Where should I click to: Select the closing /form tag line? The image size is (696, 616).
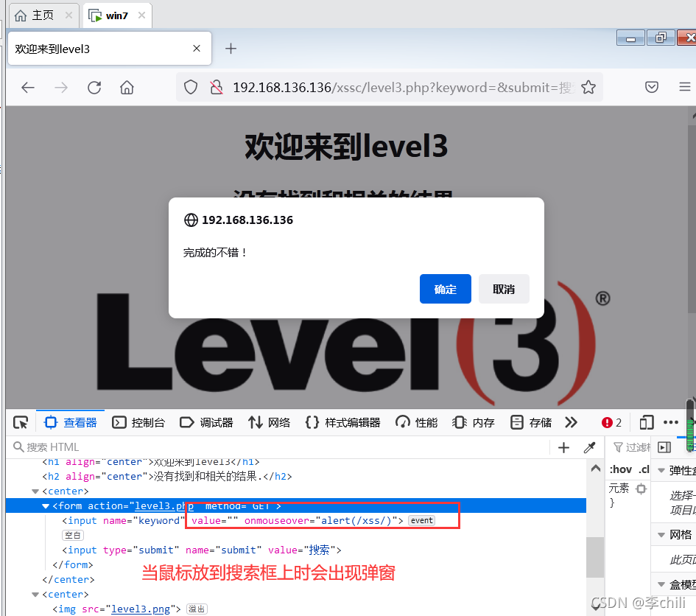(x=73, y=564)
